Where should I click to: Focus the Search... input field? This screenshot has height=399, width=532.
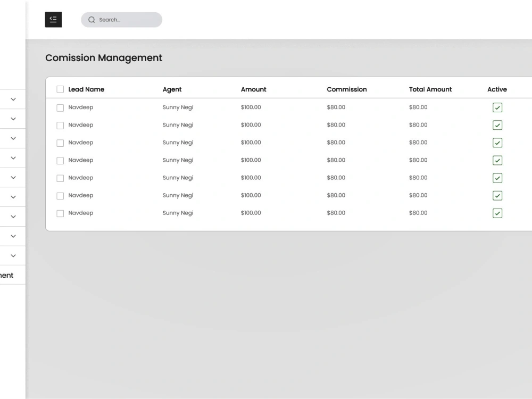pyautogui.click(x=121, y=20)
